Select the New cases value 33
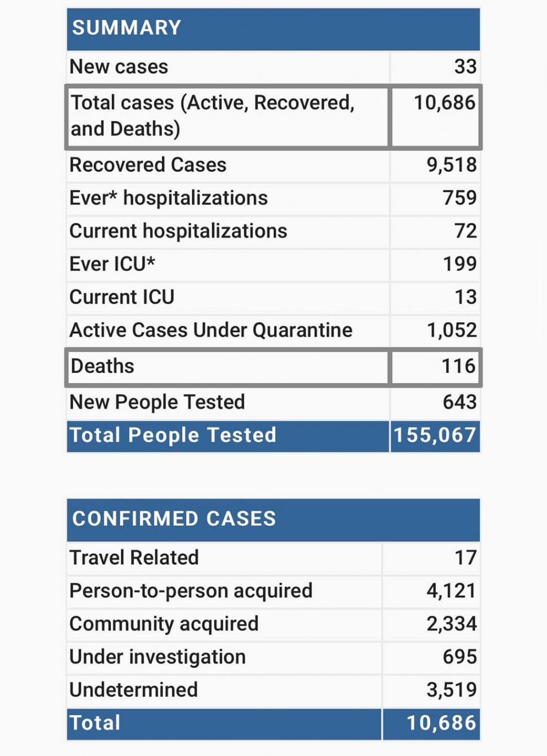This screenshot has height=756, width=547. (465, 67)
